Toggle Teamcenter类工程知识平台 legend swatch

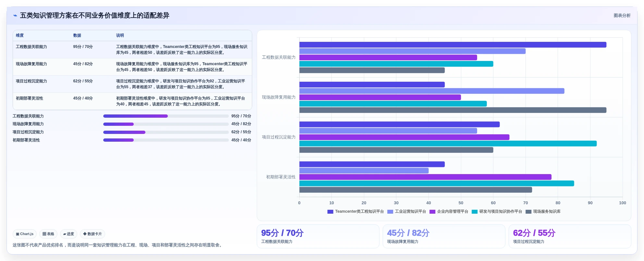pos(330,212)
